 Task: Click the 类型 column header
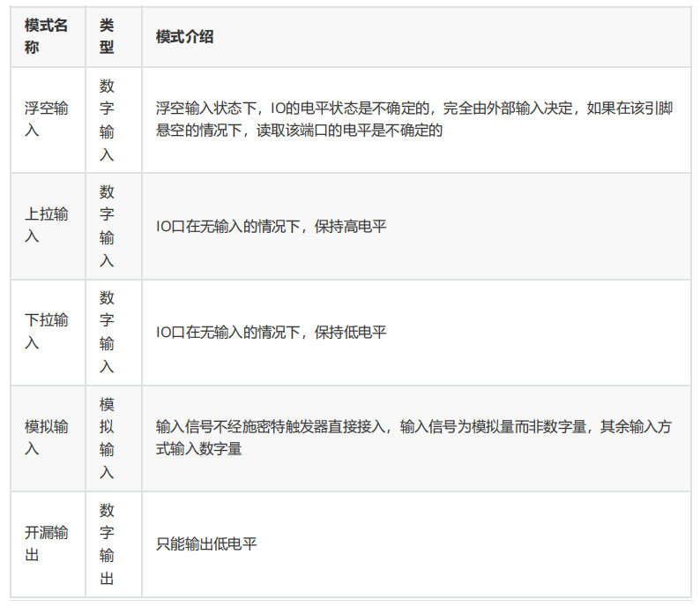coord(114,37)
